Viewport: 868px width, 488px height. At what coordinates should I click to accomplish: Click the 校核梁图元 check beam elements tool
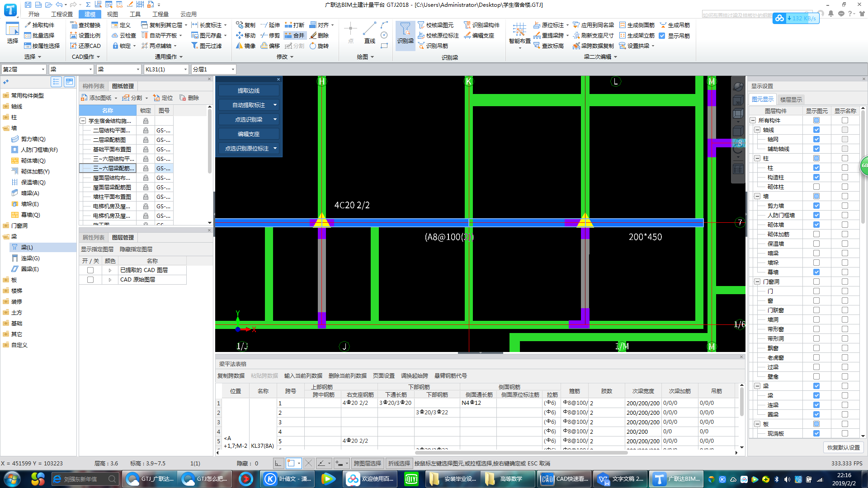pyautogui.click(x=436, y=25)
